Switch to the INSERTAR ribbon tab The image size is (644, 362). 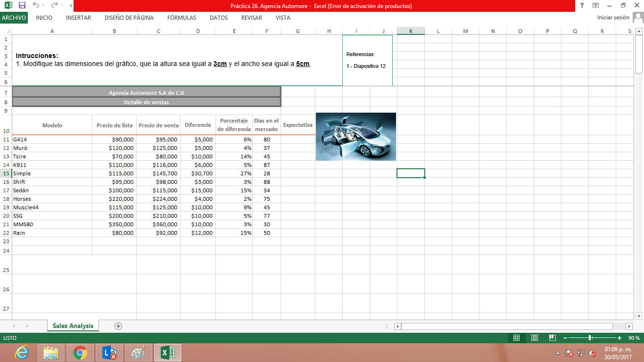coord(79,18)
